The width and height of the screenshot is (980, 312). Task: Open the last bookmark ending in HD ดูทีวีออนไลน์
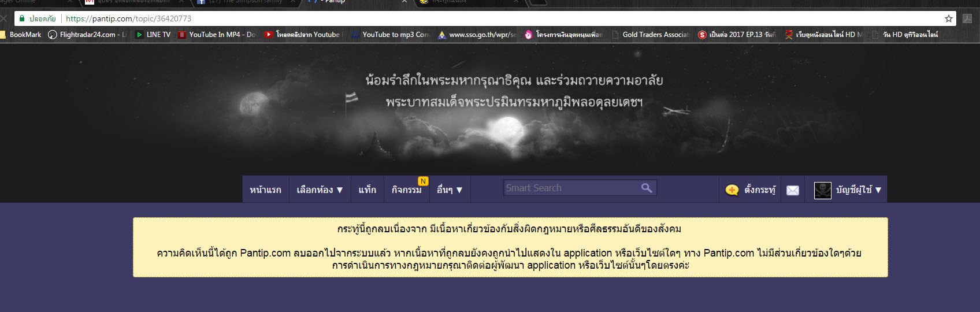(x=905, y=35)
